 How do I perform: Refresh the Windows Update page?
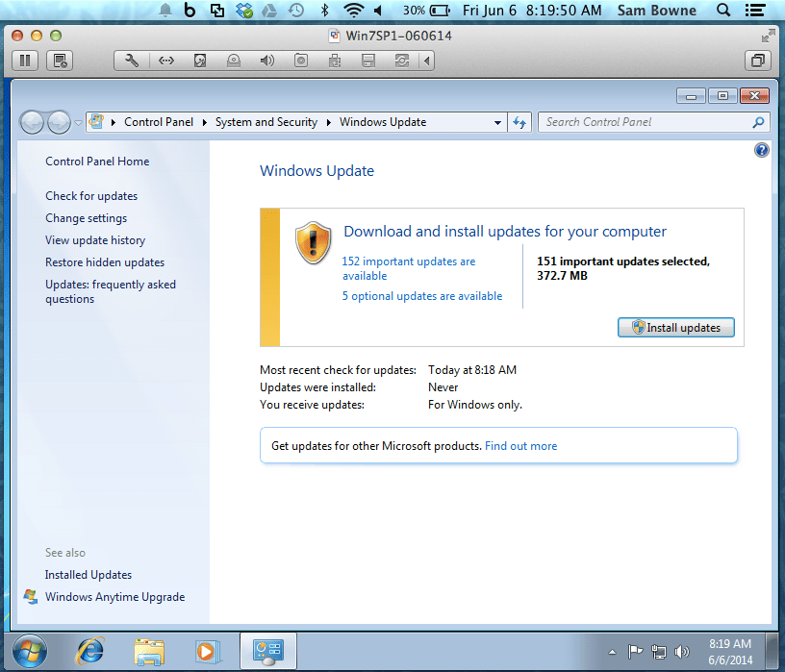519,123
